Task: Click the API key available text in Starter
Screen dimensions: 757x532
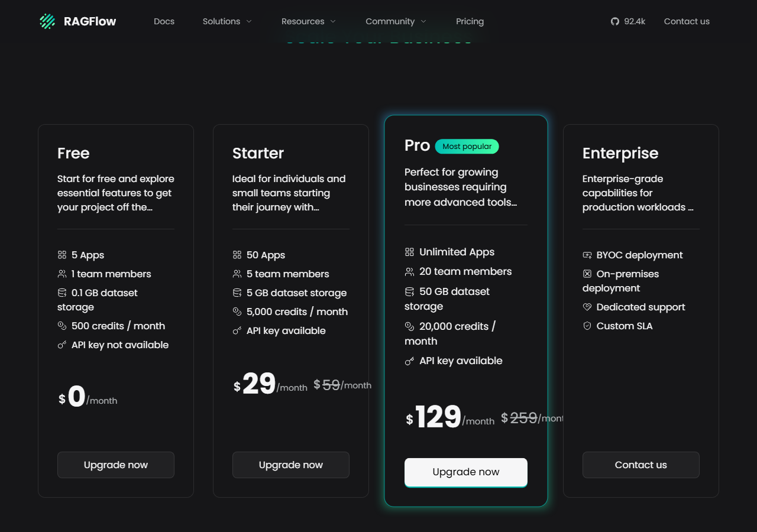Action: 286,330
